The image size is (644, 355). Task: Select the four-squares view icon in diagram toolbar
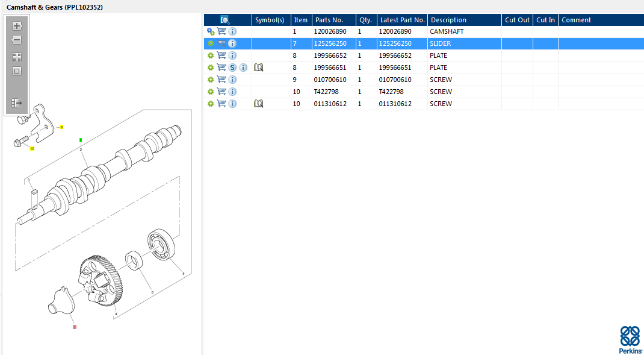17,57
